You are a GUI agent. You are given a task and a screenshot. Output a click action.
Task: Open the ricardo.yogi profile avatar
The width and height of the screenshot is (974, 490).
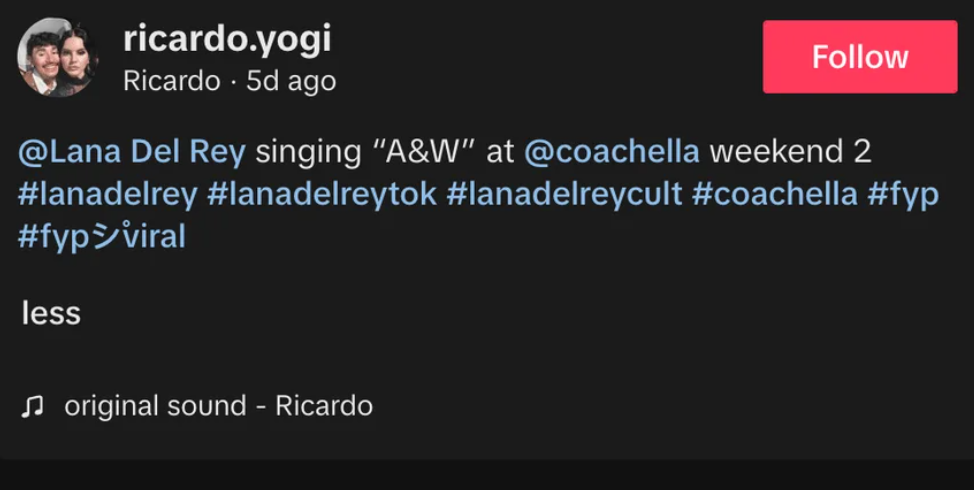pyautogui.click(x=57, y=58)
